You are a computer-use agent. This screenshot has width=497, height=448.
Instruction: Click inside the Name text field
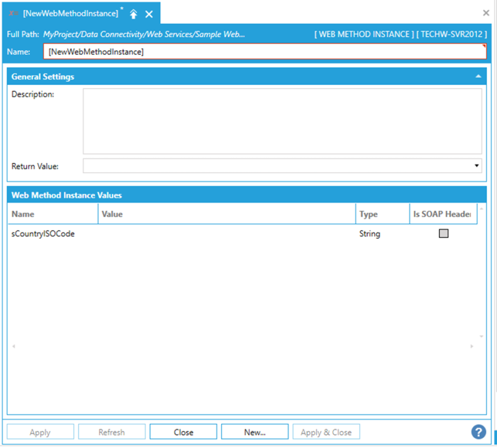click(x=264, y=52)
